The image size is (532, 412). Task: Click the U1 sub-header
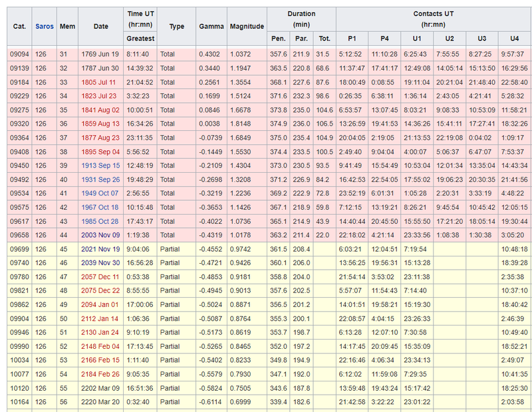pos(417,39)
